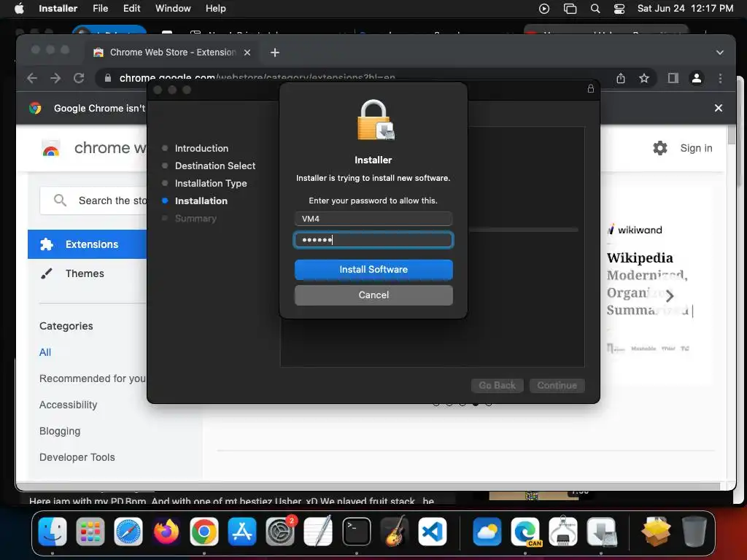Image resolution: width=747 pixels, height=560 pixels.
Task: Open the Window menu
Action: pyautogui.click(x=173, y=8)
